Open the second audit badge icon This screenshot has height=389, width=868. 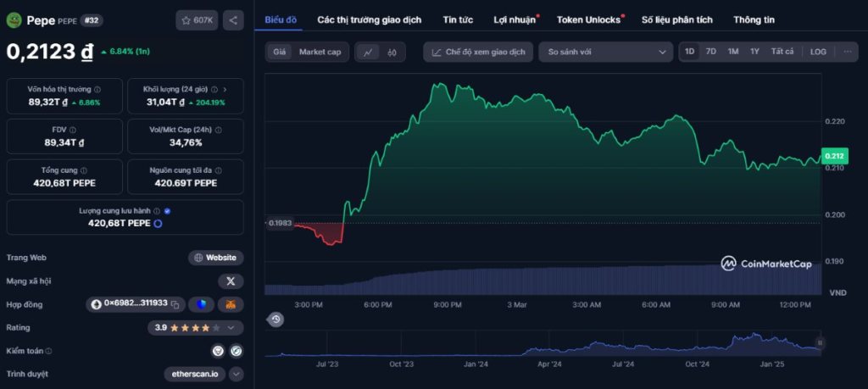[237, 350]
